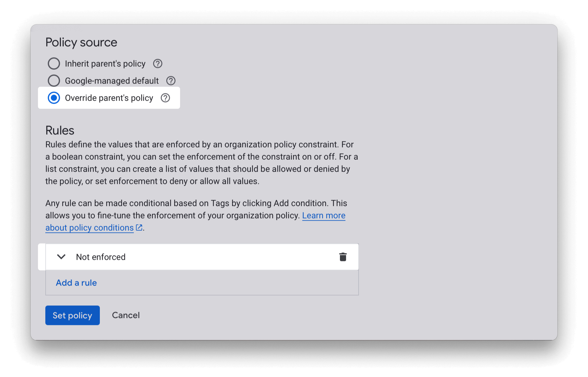588x377 pixels.
Task: Cancel the policy changes
Action: click(x=126, y=315)
